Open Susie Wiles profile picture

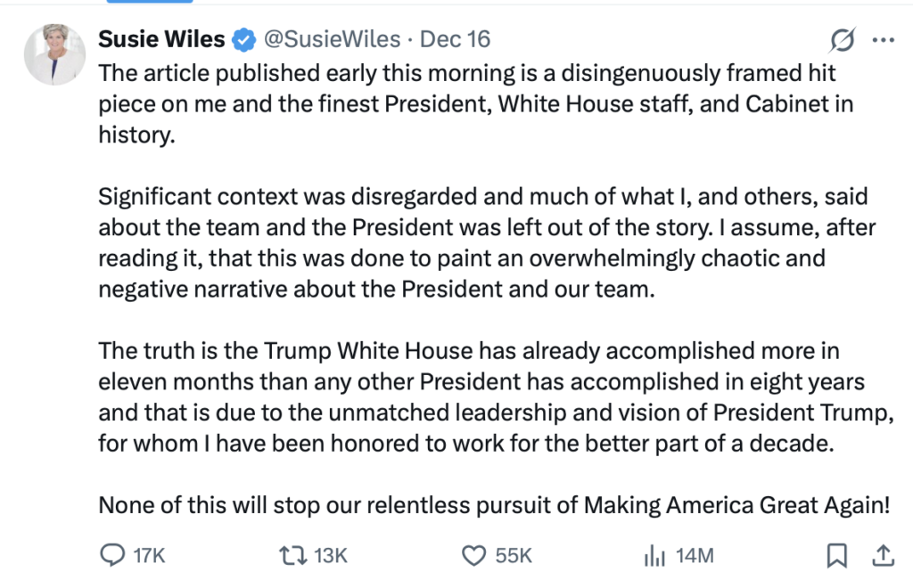click(53, 55)
